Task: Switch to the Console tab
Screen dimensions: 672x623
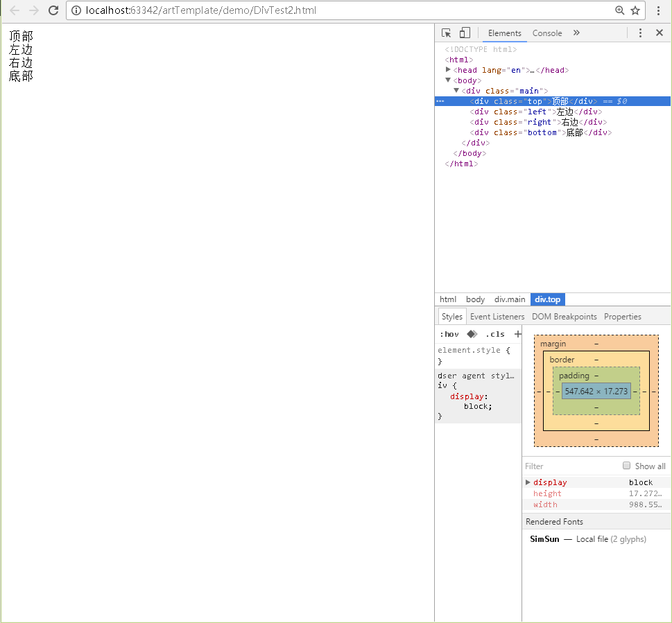Action: (547, 33)
